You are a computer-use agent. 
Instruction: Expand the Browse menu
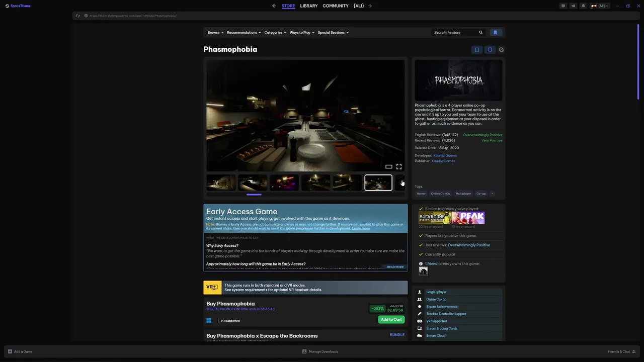point(215,33)
